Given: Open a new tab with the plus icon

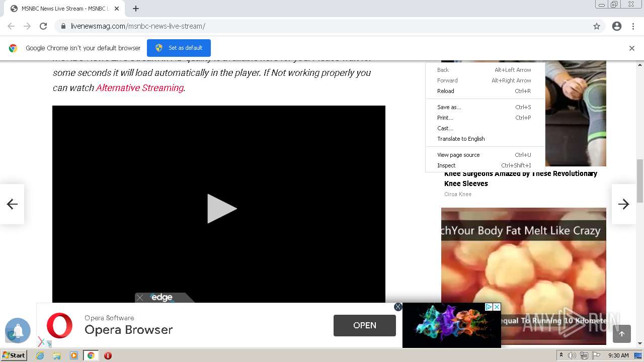Looking at the screenshot, I should click(x=136, y=9).
